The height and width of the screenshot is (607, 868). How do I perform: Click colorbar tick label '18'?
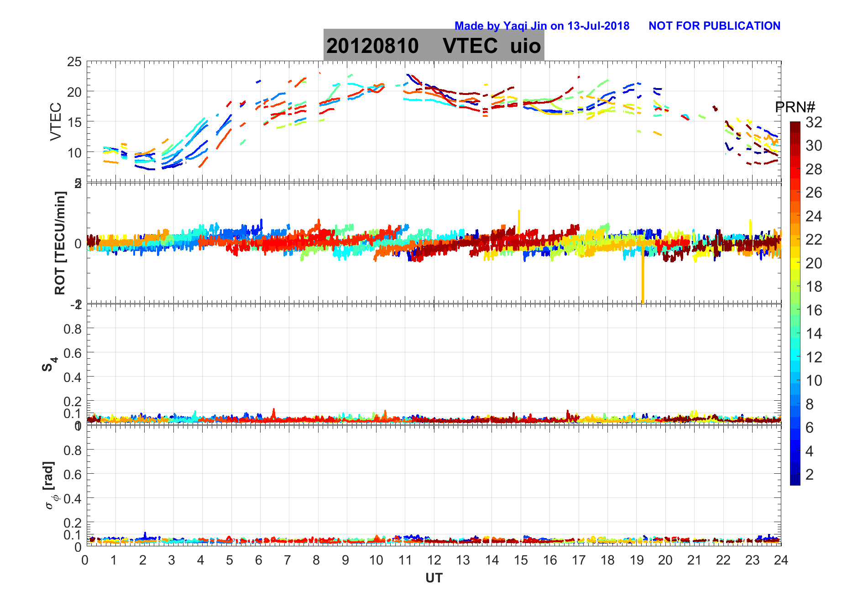coord(814,287)
